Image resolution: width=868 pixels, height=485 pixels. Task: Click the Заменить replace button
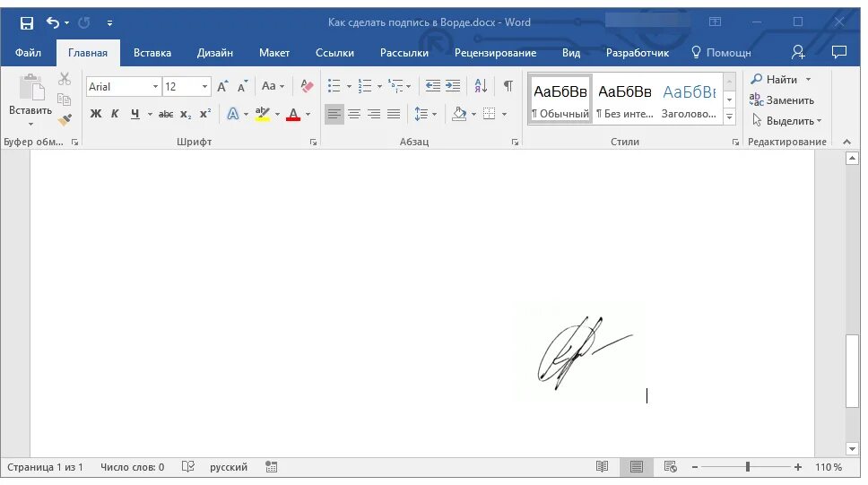click(782, 100)
